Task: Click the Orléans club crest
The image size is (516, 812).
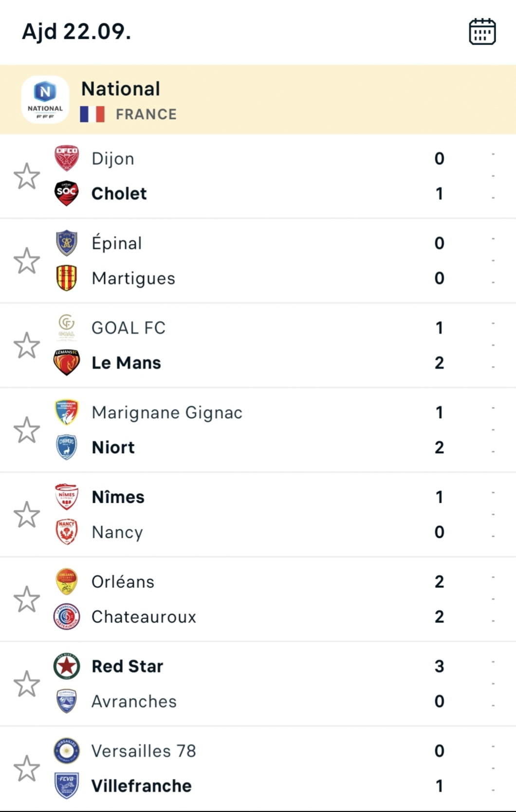Action: (67, 581)
